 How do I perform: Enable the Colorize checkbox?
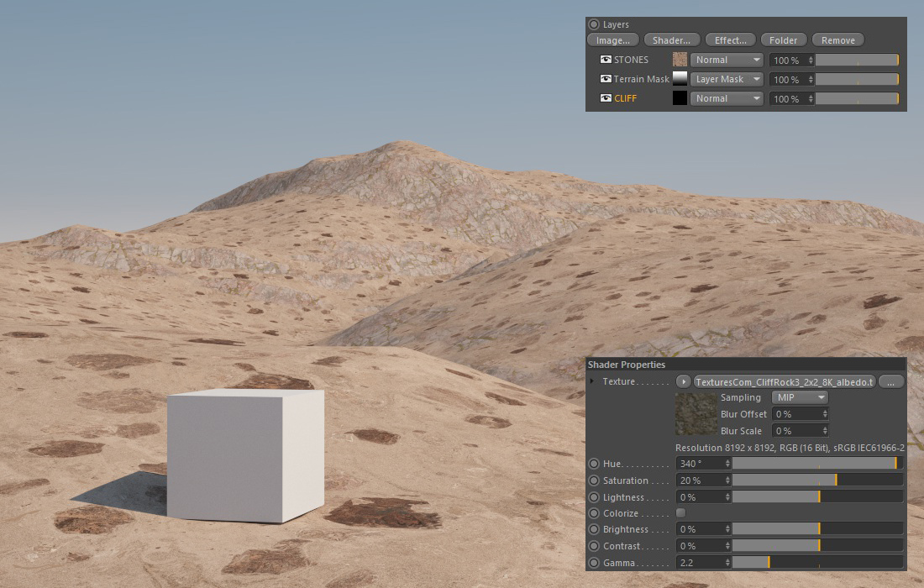[680, 513]
